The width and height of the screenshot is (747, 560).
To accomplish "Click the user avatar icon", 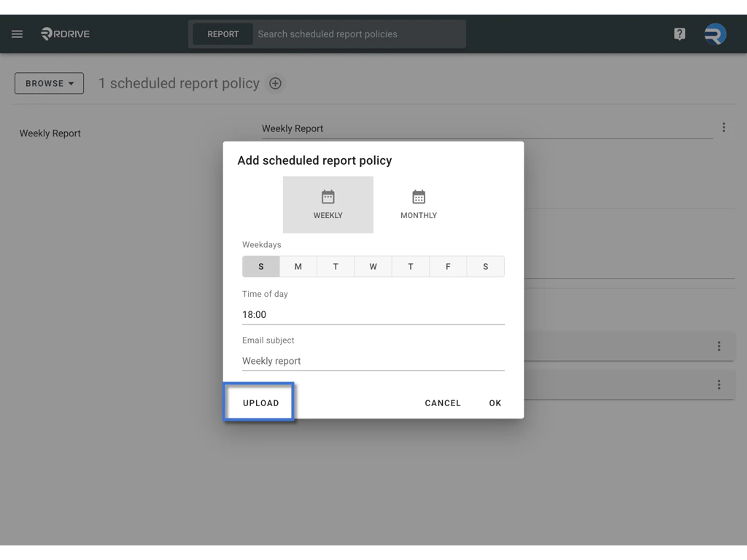I will click(x=714, y=34).
